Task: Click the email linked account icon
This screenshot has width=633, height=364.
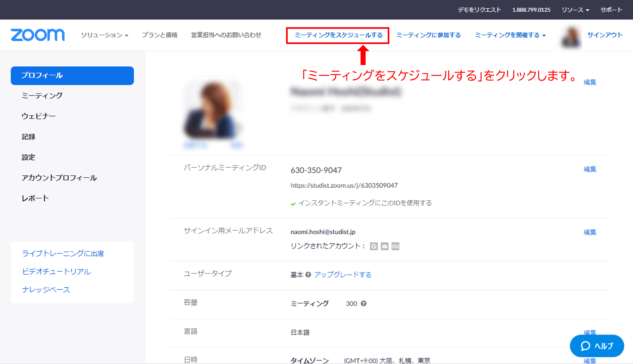Action: coord(384,247)
